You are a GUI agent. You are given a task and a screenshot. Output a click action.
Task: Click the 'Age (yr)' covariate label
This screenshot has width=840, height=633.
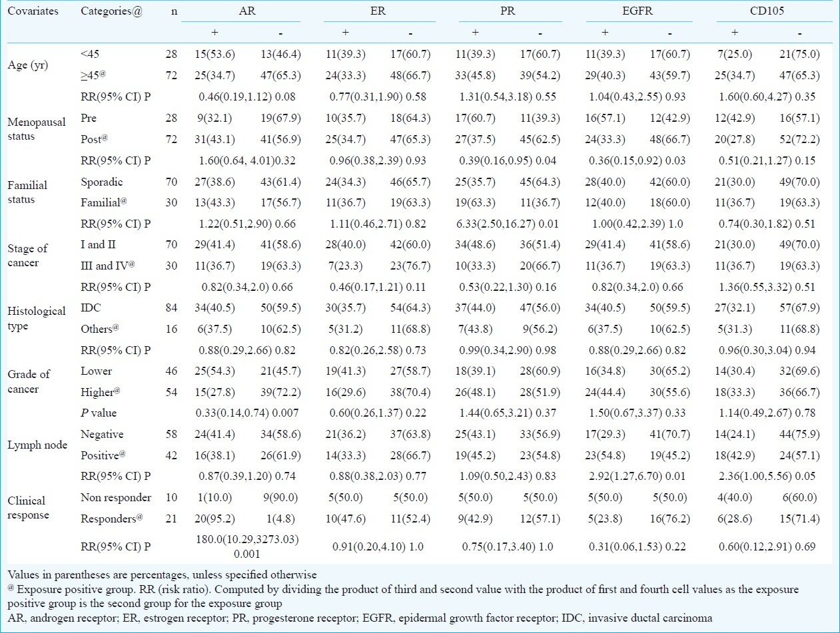click(x=27, y=65)
